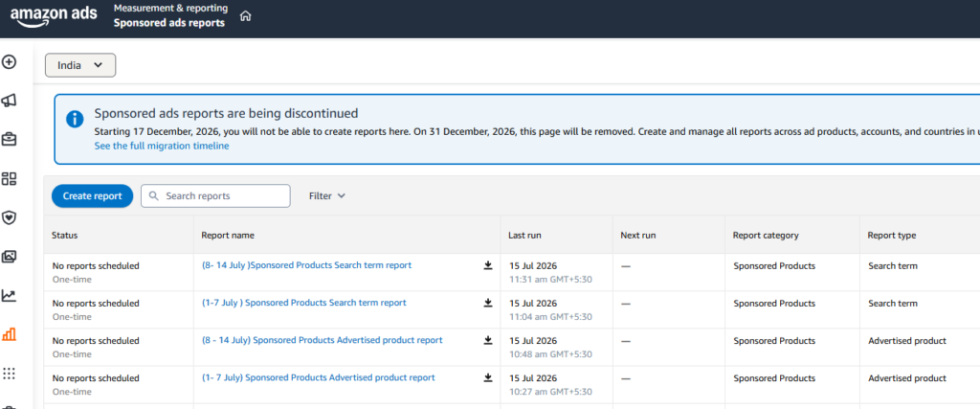
Task: Open (1-7 July ) Sponsored Products Search term report
Action: point(303,303)
